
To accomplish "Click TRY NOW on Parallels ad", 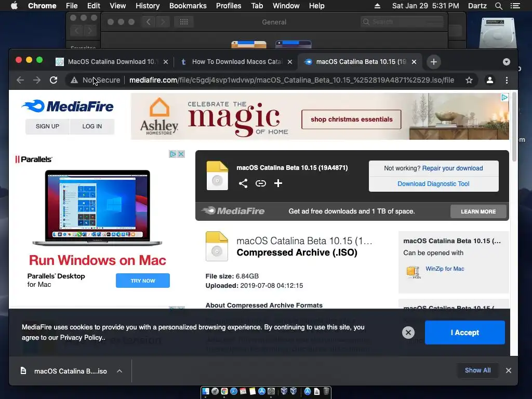I will [143, 281].
